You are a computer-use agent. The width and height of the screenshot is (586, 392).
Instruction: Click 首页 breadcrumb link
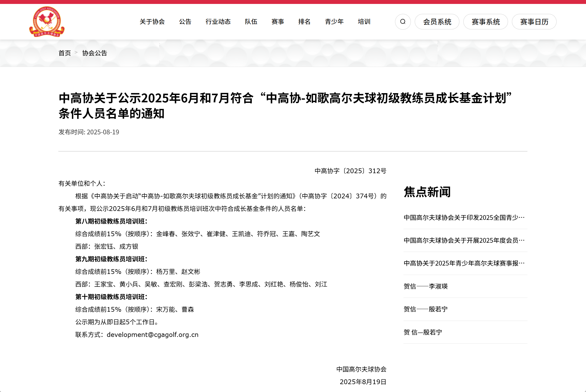click(65, 53)
